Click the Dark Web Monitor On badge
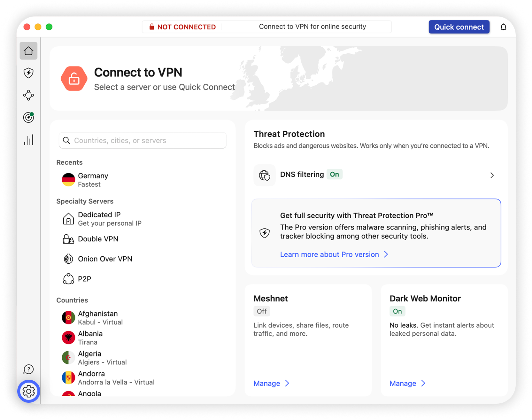The image size is (532, 420). pos(397,311)
